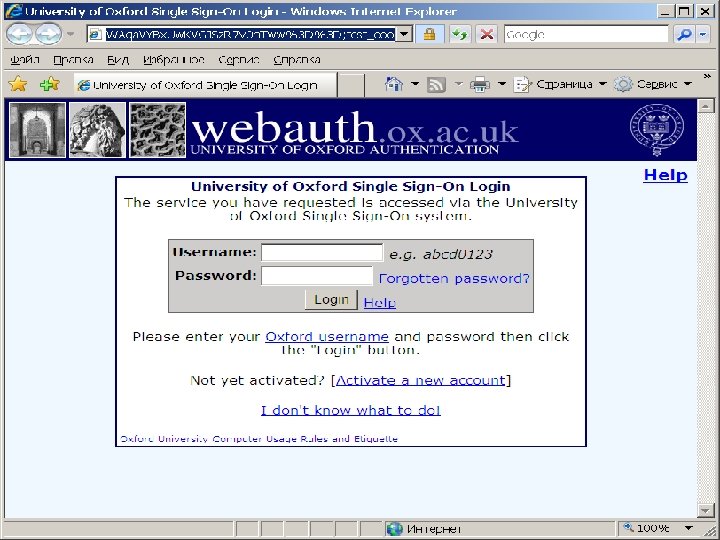This screenshot has height=540, width=720.
Task: Follow the Oxford username link
Action: pos(327,337)
